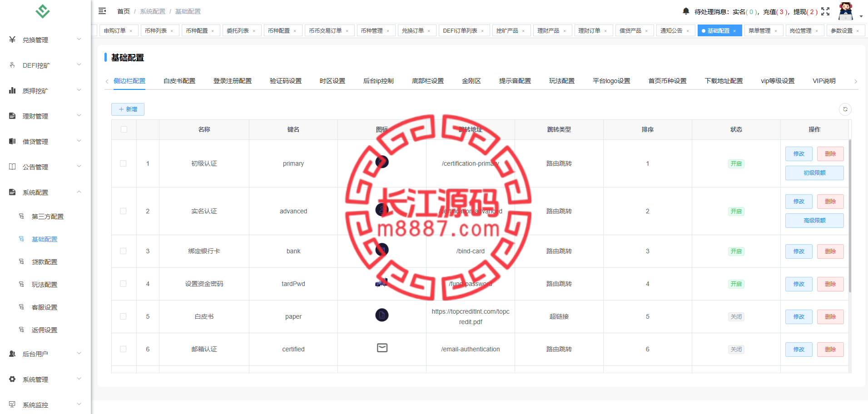Close the 参数设置 tab
The height and width of the screenshot is (414, 868).
858,31
